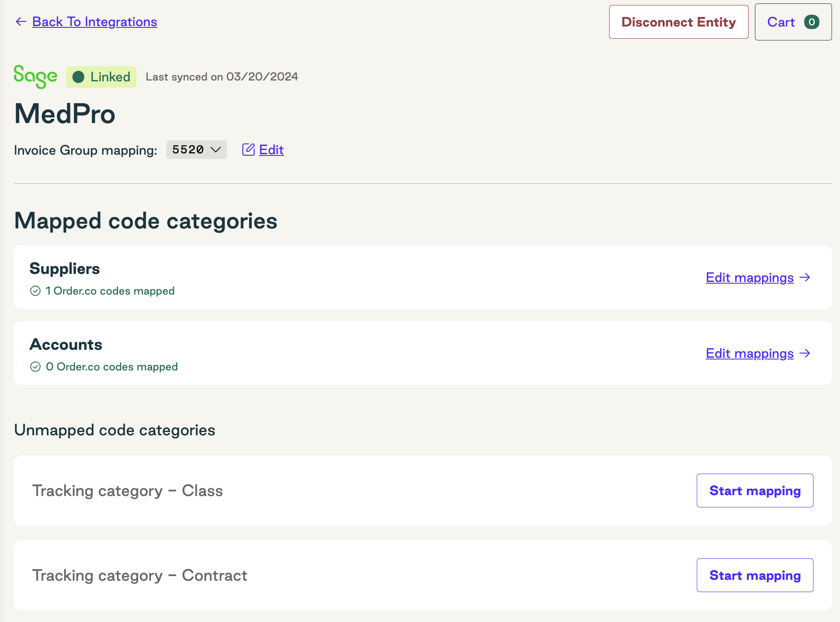840x622 pixels.
Task: Click the Suppliers card title
Action: (65, 268)
